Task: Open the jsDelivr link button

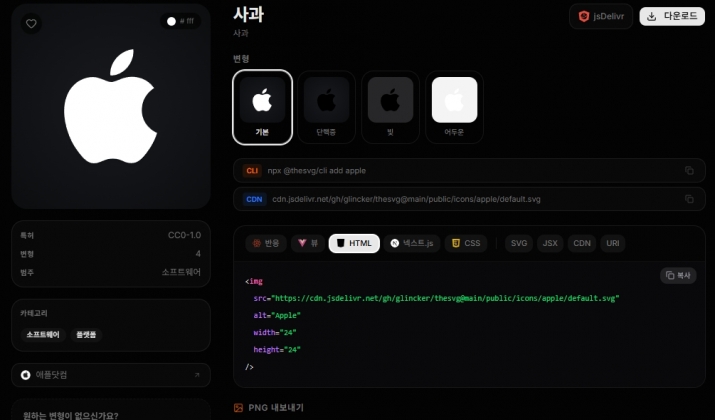Action: coord(601,16)
